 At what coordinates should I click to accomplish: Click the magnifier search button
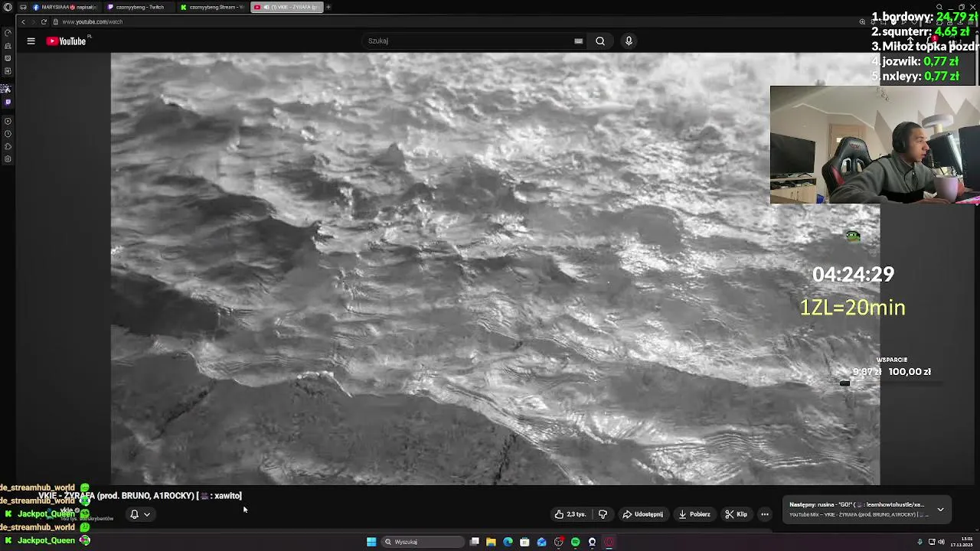click(x=600, y=41)
